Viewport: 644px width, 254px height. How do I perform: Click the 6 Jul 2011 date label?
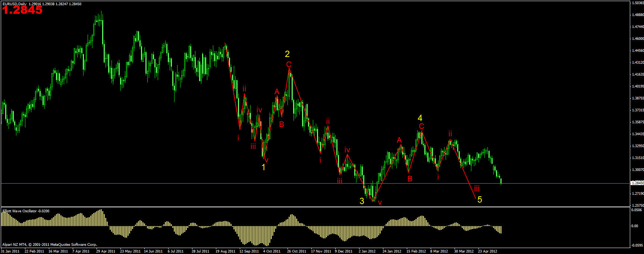coord(176,251)
